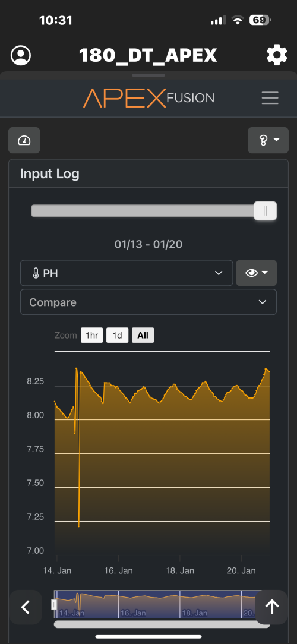Click the 8.25 y-axis label
This screenshot has height=644, width=297.
click(35, 381)
